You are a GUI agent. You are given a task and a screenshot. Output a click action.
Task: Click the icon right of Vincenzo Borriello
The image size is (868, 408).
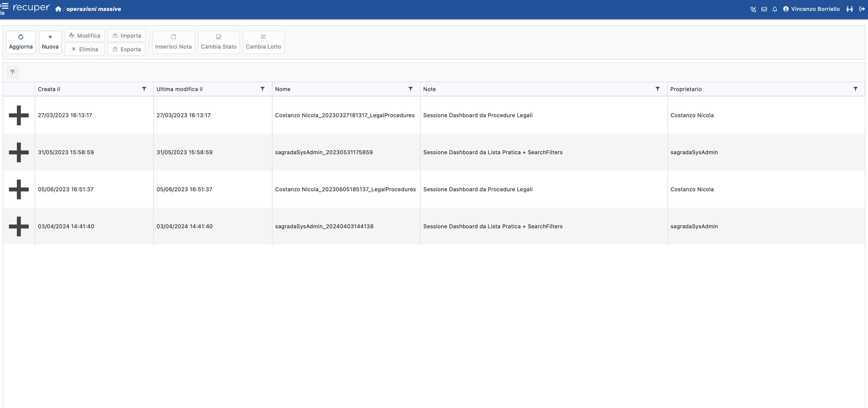(x=849, y=9)
